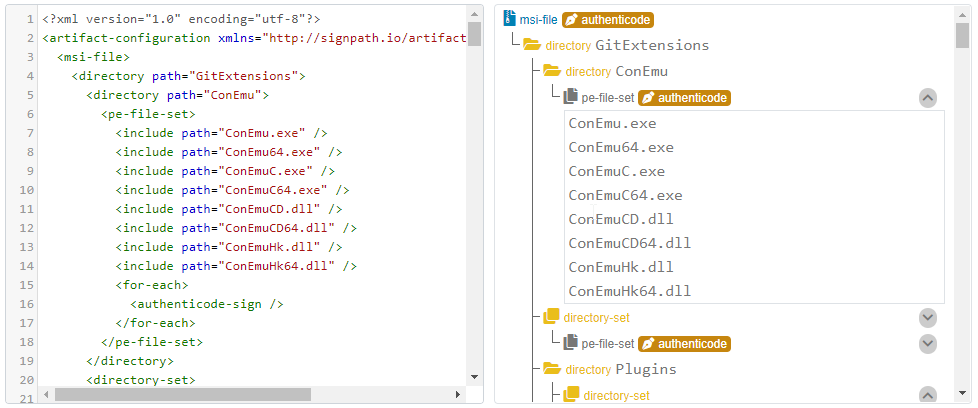Click the "ConEmu.exe" string in the XML code

262,133
